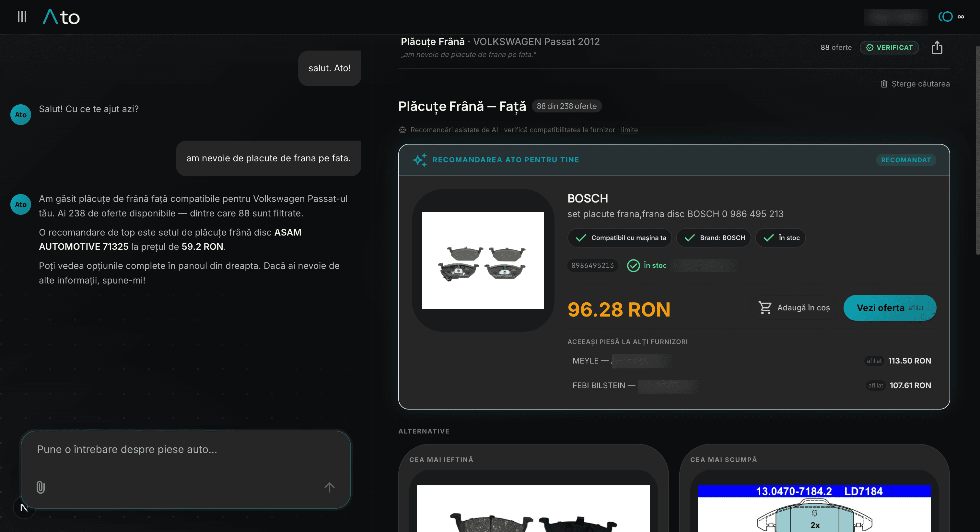Click the 113.50 RON price
This screenshot has height=532, width=980.
click(x=910, y=361)
